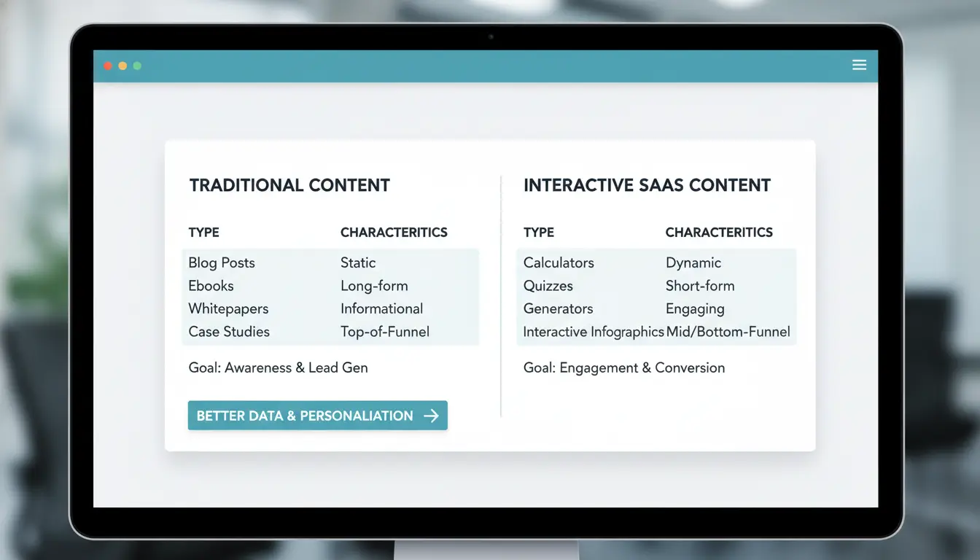
Task: Click the Traditional Content heading
Action: coord(289,185)
